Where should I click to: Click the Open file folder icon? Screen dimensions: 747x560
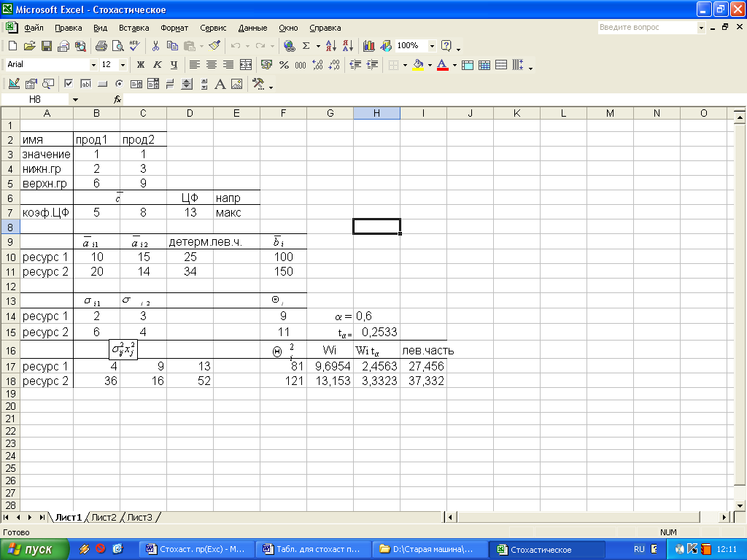tap(29, 46)
